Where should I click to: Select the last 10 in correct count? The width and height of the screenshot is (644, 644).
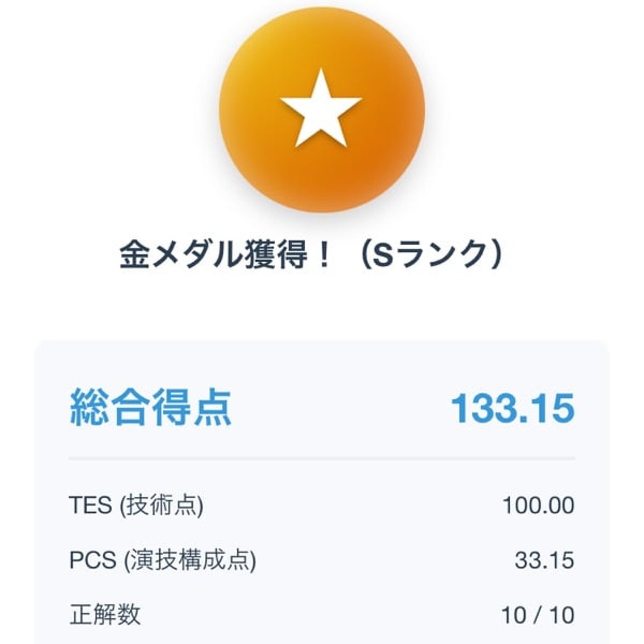pos(562,615)
